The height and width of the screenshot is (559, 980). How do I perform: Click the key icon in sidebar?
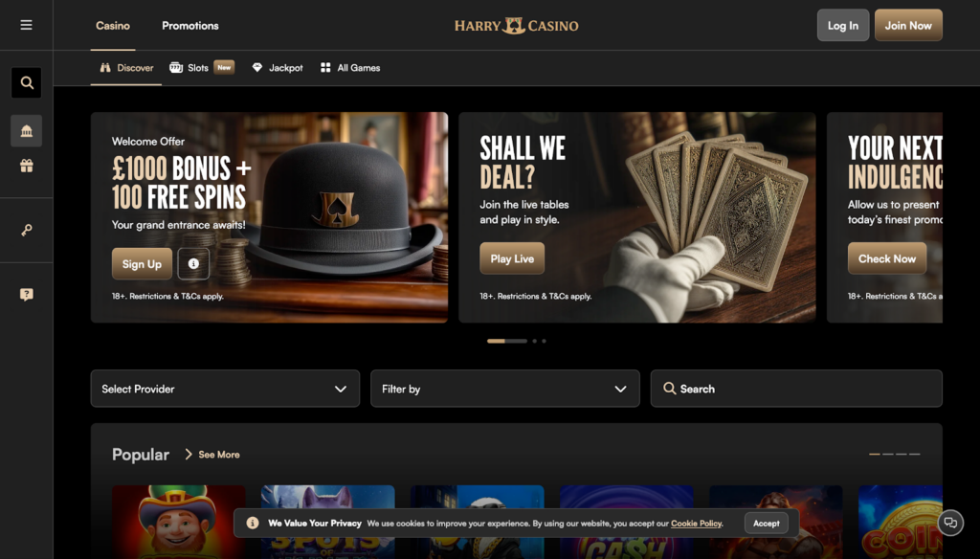pos(26,230)
